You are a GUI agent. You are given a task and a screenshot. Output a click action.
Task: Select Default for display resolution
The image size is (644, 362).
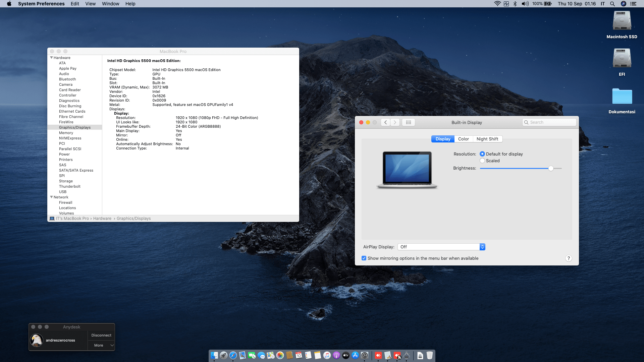coord(482,154)
